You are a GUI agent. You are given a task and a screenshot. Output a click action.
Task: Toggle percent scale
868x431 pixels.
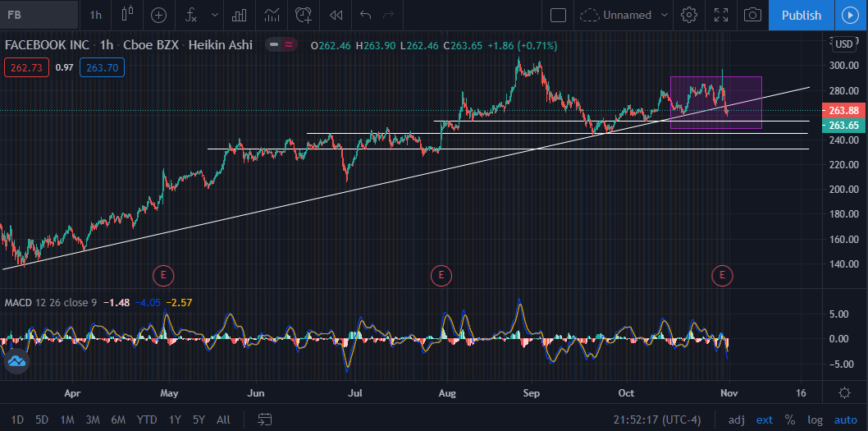point(790,420)
